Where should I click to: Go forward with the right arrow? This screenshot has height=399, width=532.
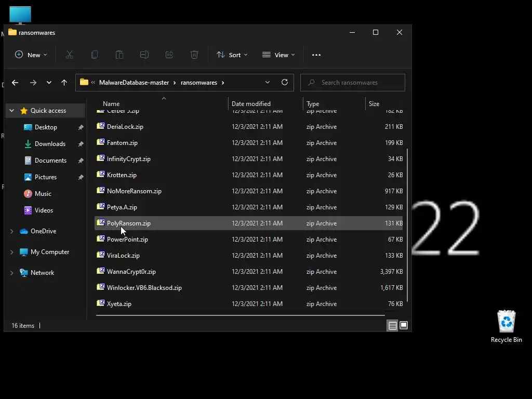tap(33, 83)
